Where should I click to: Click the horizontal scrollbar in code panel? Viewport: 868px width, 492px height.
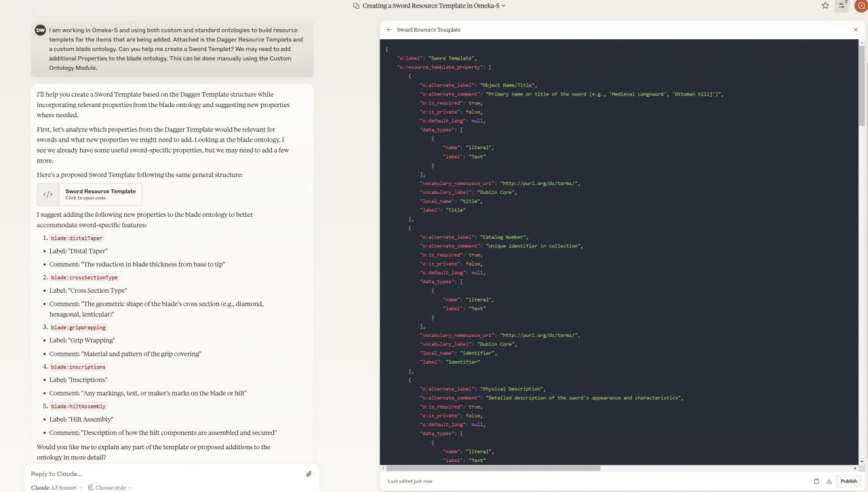point(492,468)
